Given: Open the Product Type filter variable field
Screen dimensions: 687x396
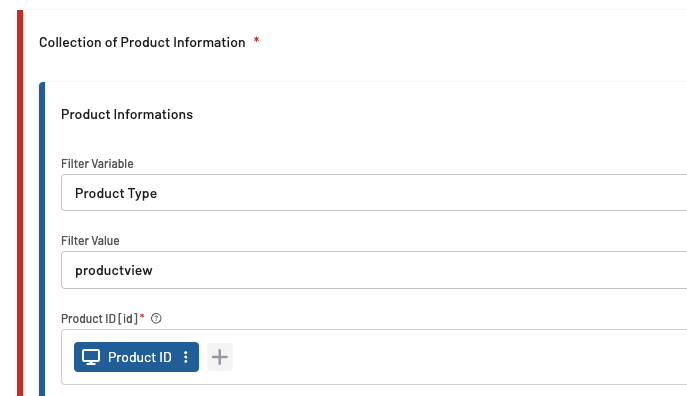Looking at the screenshot, I should pyautogui.click(x=374, y=193).
